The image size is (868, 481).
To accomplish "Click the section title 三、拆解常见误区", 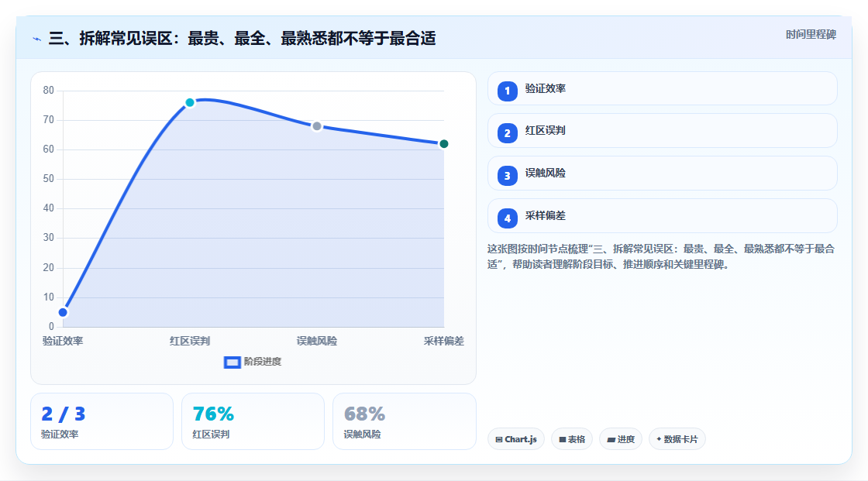I will (x=242, y=38).
